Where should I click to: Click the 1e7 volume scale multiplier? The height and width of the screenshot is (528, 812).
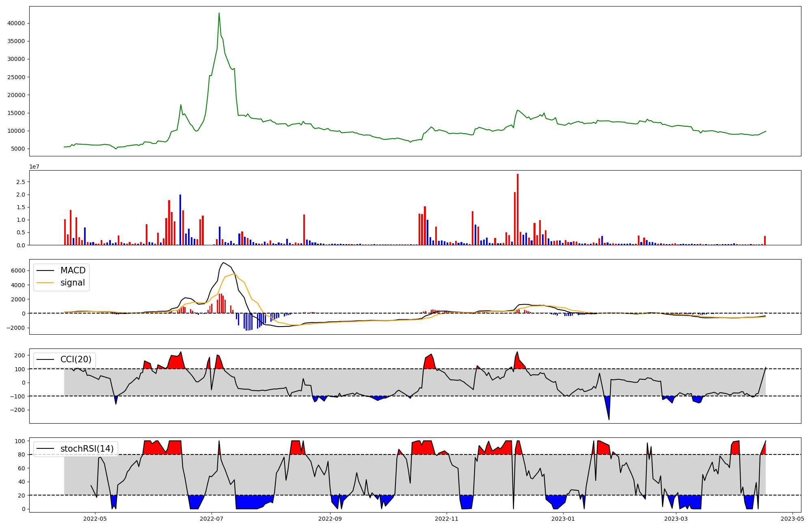(x=34, y=167)
